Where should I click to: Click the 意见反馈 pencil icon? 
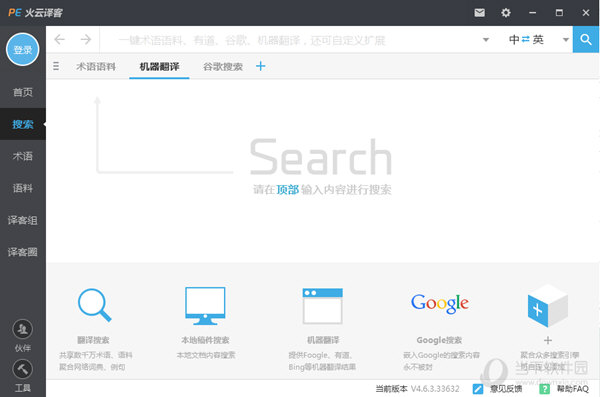[478, 389]
